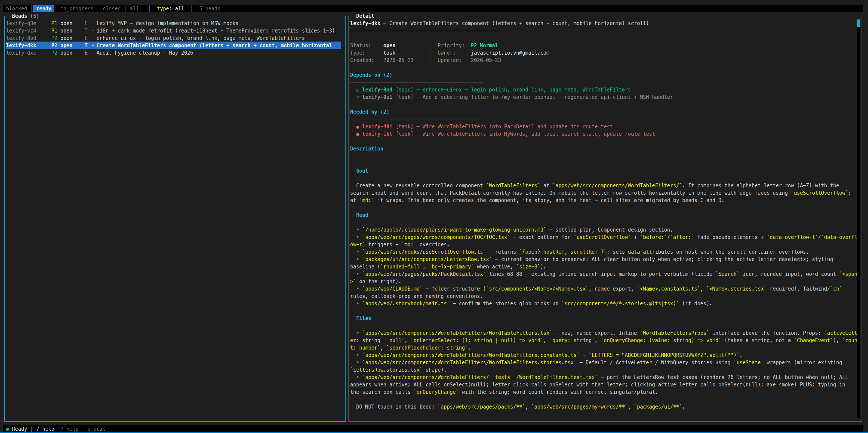
Task: Click the Detail panel title
Action: 365,16
